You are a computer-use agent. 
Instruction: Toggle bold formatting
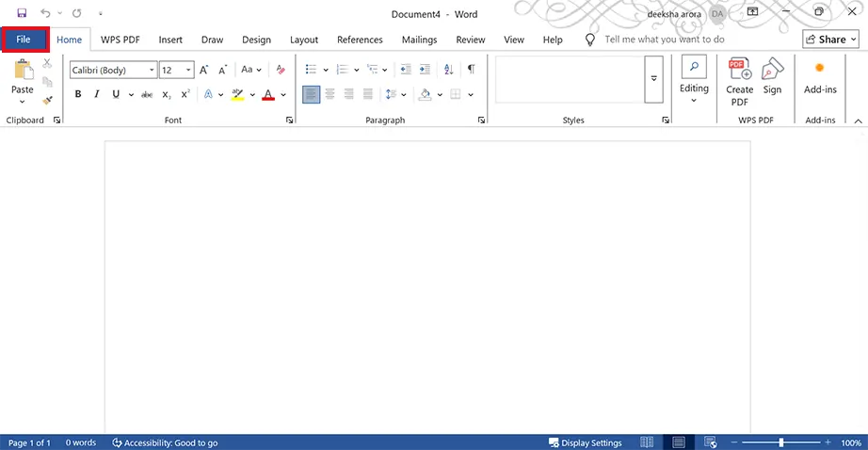(x=78, y=94)
